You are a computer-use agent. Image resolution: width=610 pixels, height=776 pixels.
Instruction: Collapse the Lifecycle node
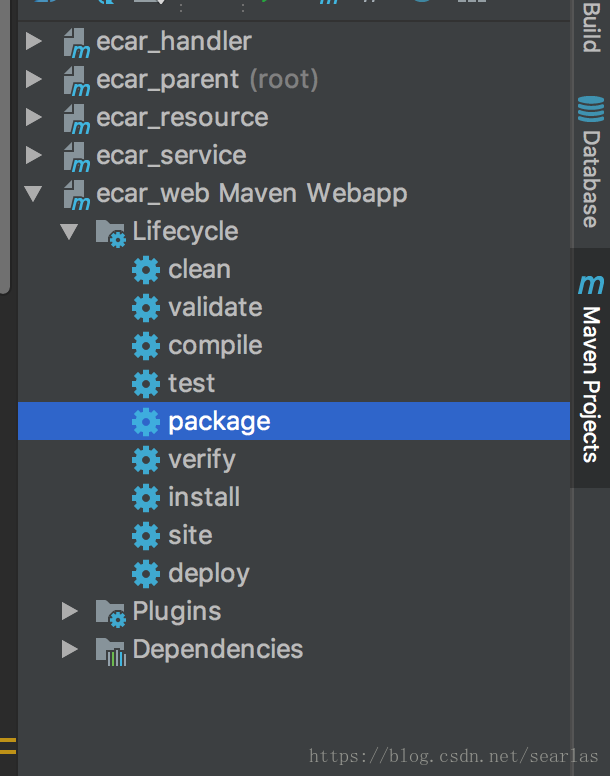pos(69,232)
